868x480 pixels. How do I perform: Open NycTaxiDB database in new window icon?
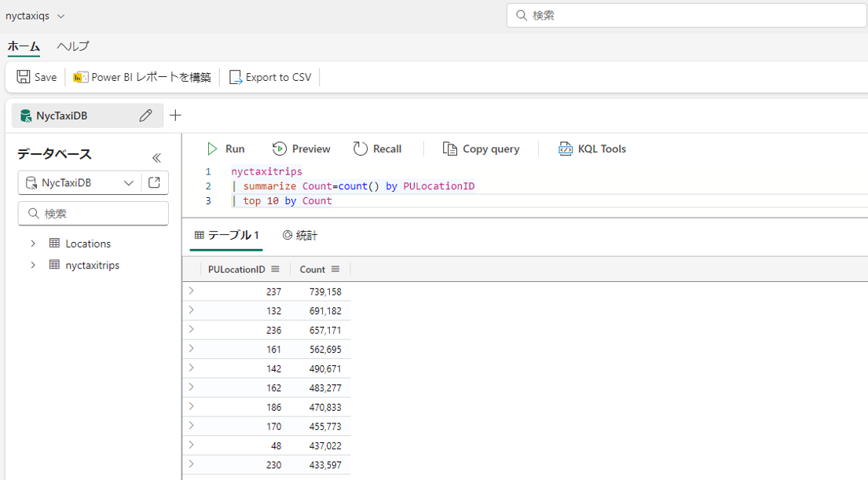coord(154,182)
